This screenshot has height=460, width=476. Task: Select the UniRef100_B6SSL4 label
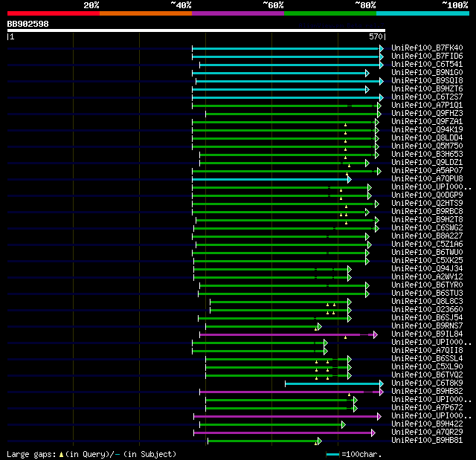(427, 359)
